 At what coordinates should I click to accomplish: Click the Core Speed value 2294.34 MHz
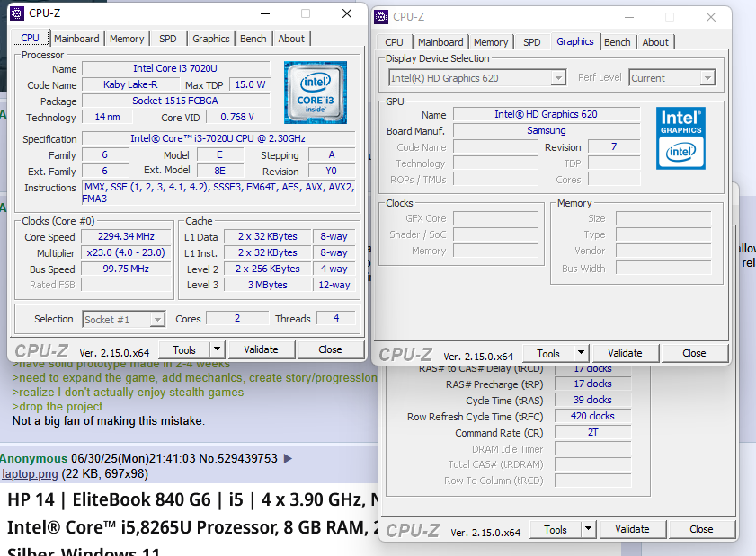[x=126, y=236]
